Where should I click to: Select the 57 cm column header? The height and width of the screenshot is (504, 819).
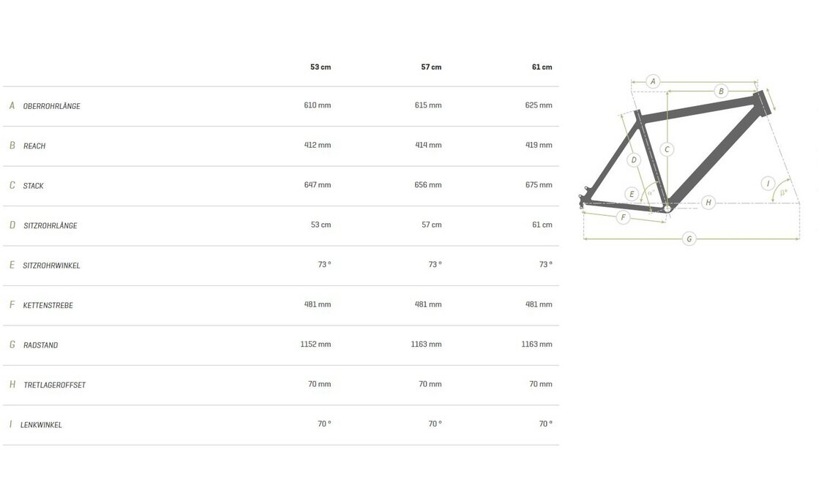(x=431, y=67)
